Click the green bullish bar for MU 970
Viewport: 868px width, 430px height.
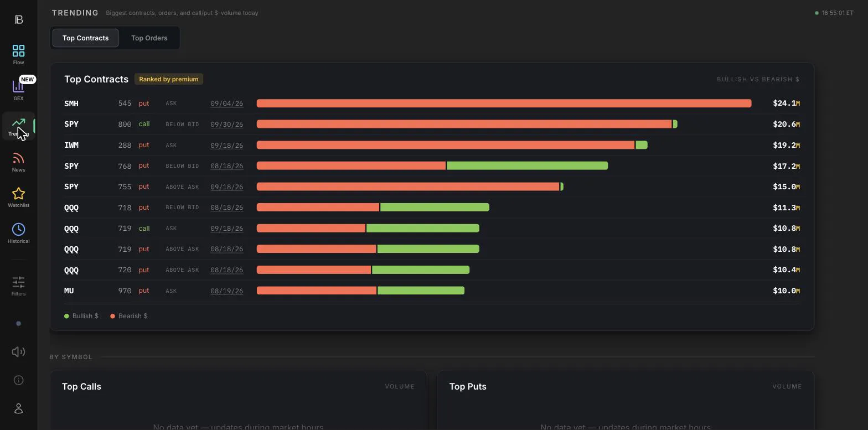click(421, 291)
